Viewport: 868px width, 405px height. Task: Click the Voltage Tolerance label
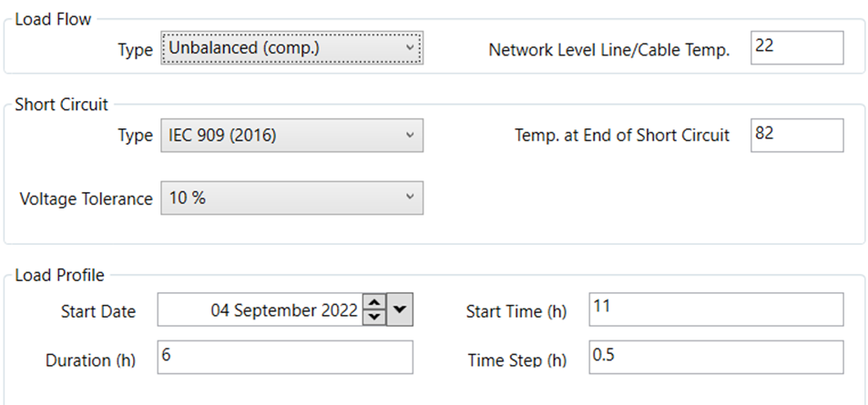pos(86,198)
